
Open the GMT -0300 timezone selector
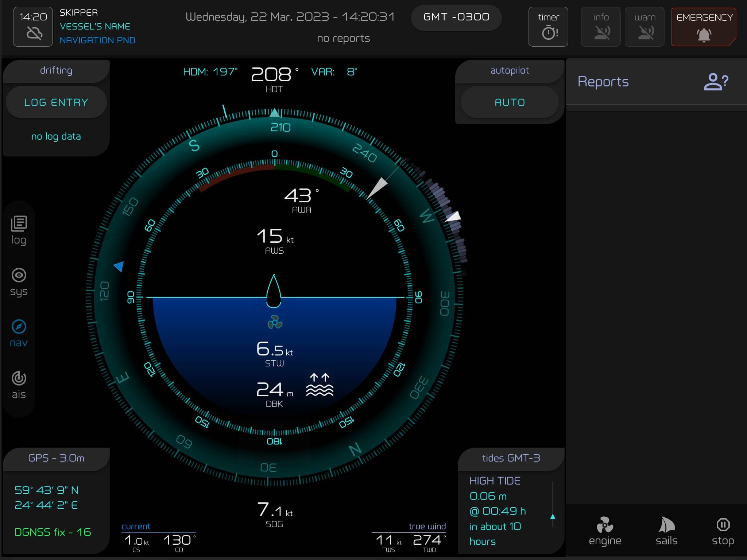(456, 17)
